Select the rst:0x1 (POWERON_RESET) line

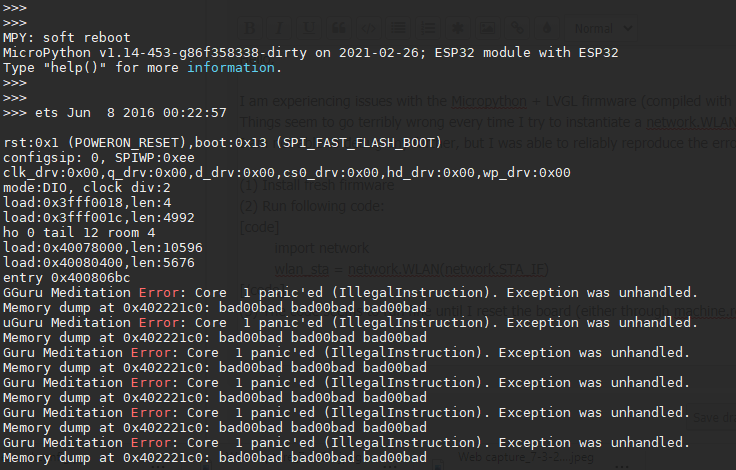(222, 143)
